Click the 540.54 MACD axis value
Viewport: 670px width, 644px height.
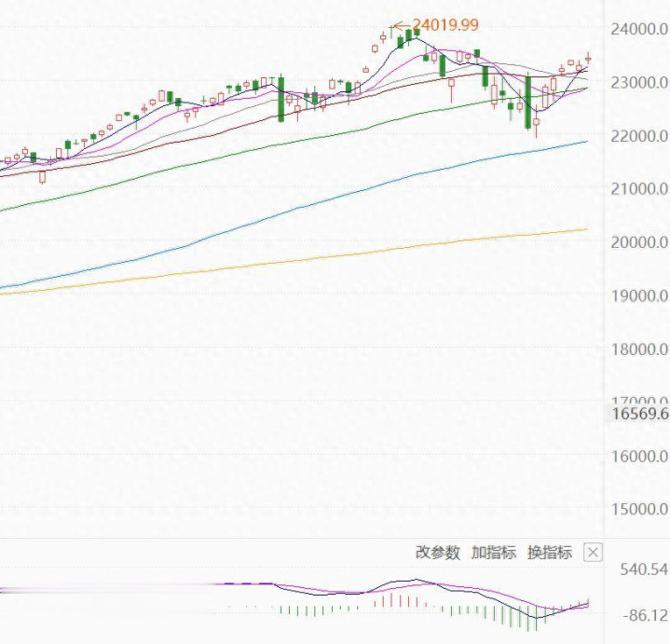[644, 569]
